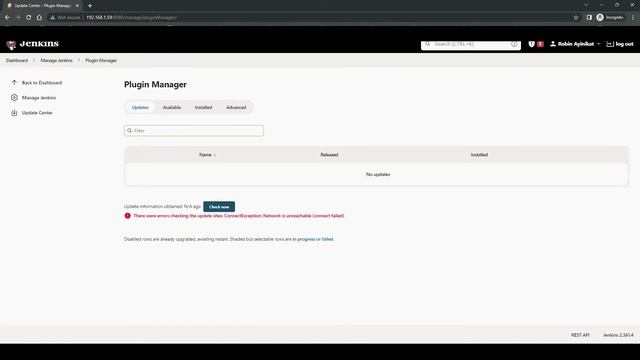Open the Incognito profile indicator
Viewport: 640px width, 360px height.
(x=610, y=18)
